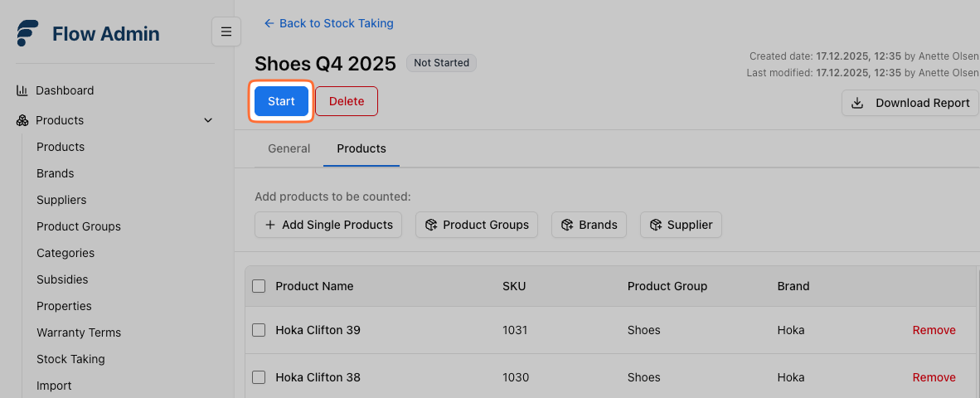Click the box icon on Brands button
The height and width of the screenshot is (398, 980).
click(567, 225)
